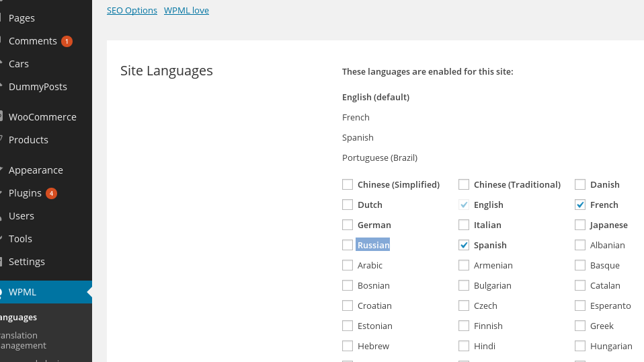
Task: Enable the Hindi checkbox
Action: [464, 346]
